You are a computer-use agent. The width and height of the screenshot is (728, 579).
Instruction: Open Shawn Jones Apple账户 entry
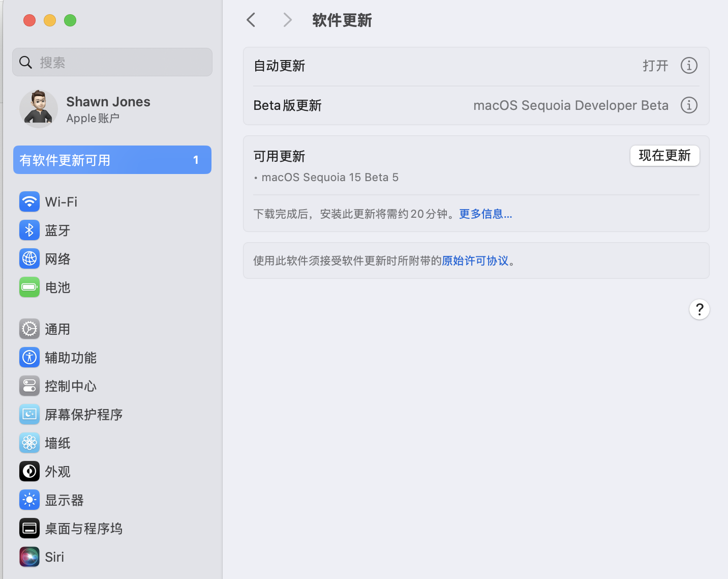[x=112, y=109]
